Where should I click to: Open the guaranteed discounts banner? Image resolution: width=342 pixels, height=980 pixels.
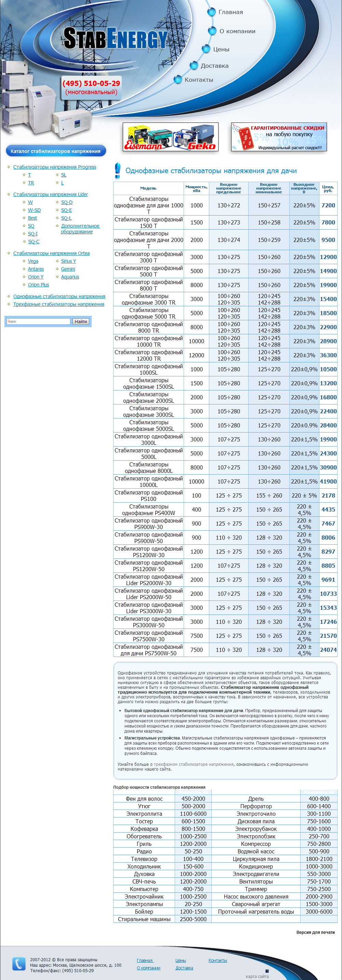tap(279, 137)
